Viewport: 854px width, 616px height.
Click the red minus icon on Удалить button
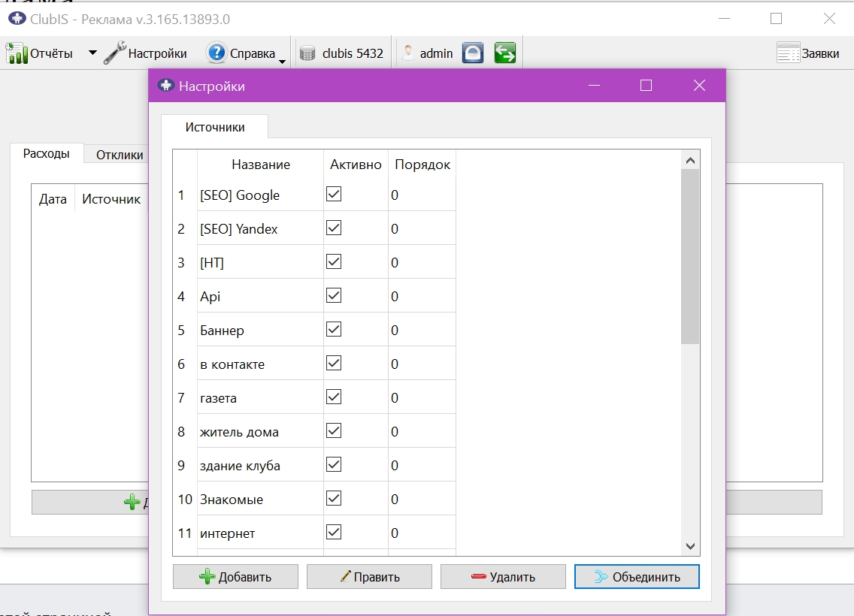(479, 576)
